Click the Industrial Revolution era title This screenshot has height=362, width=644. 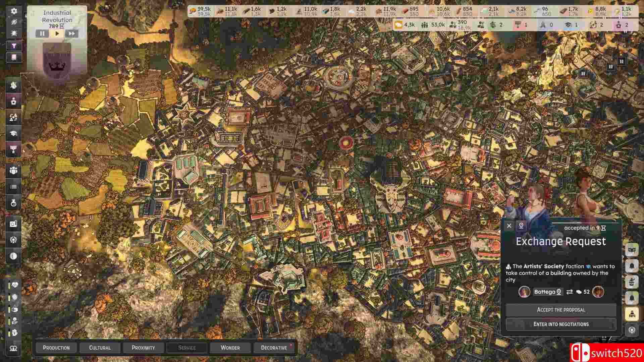click(57, 16)
